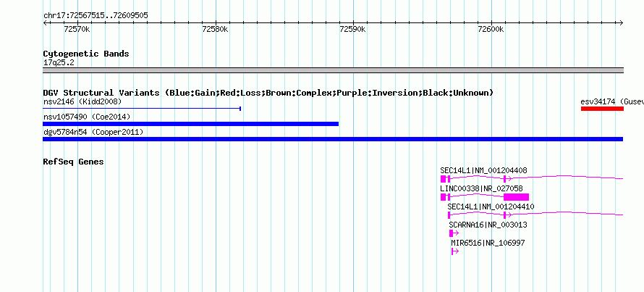Click the left arrow of the ruler
The width and height of the screenshot is (644, 292).
pyautogui.click(x=45, y=23)
